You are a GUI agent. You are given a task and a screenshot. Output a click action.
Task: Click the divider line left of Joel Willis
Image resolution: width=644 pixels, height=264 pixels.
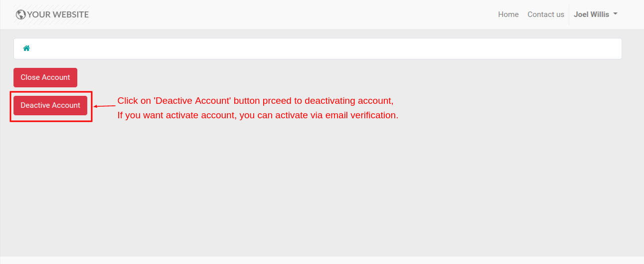click(569, 14)
